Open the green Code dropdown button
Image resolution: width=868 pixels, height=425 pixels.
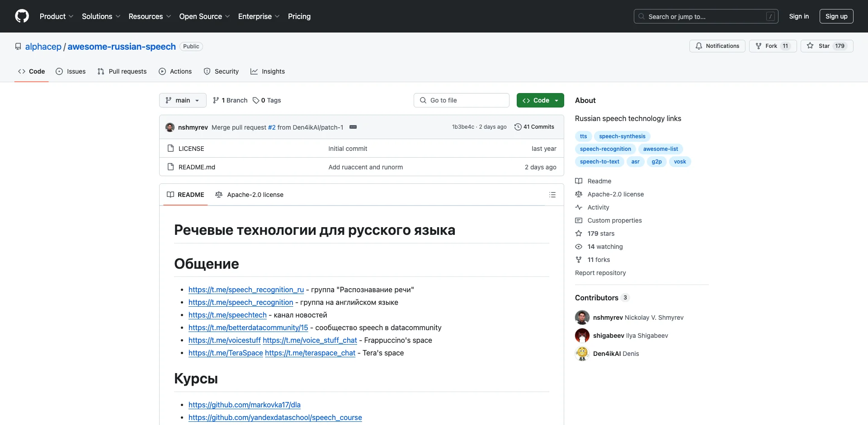coord(540,100)
